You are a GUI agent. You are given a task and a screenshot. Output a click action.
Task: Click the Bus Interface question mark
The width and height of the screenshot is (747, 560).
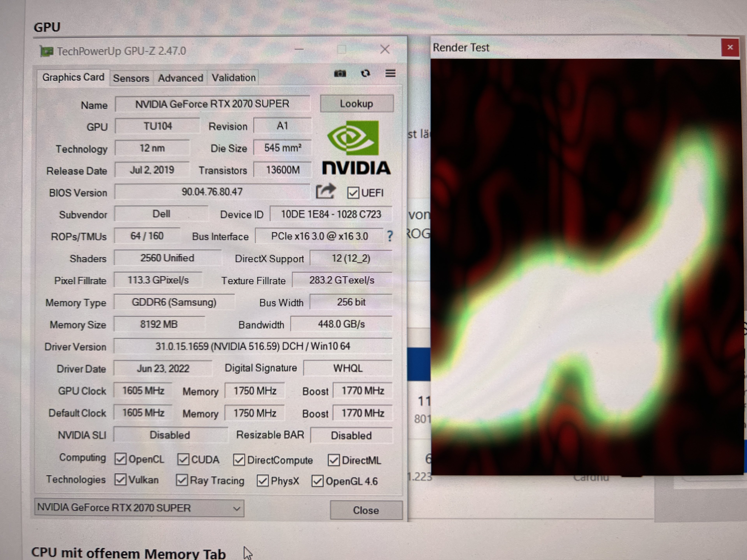(x=390, y=236)
